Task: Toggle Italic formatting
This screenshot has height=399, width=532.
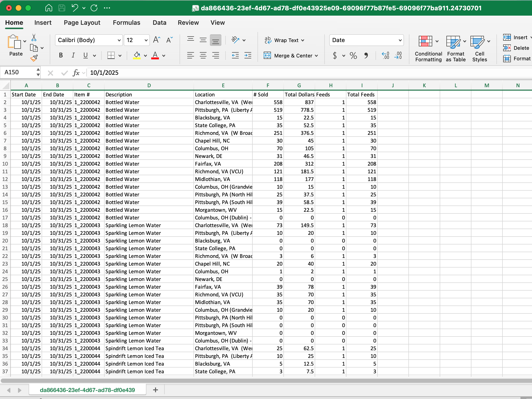Action: 73,56
